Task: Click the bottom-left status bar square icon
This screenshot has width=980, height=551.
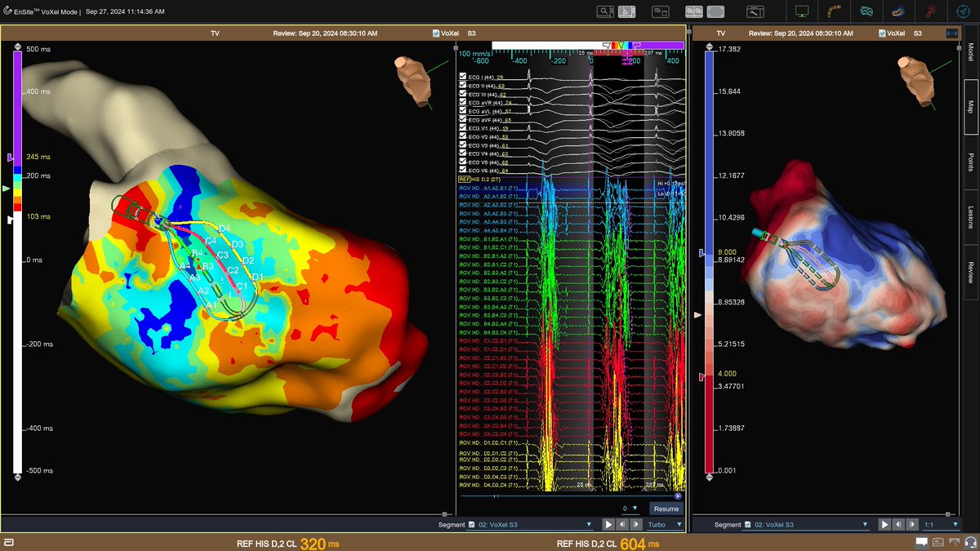Action: pyautogui.click(x=8, y=543)
